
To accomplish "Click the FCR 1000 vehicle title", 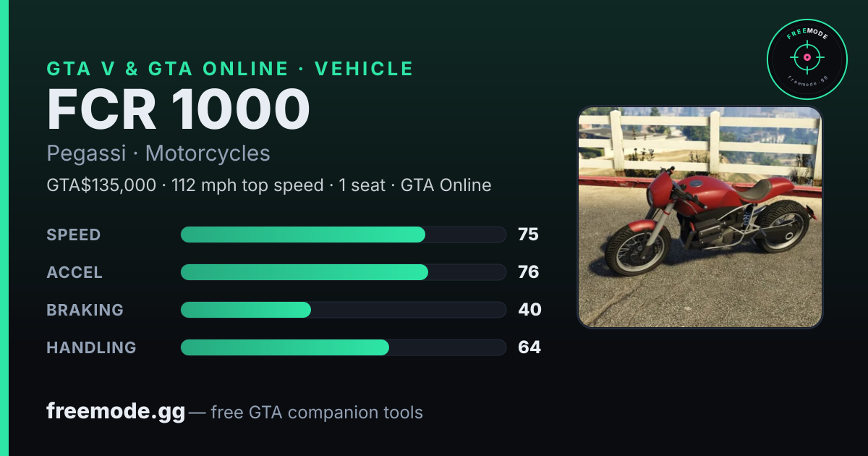I will [179, 109].
